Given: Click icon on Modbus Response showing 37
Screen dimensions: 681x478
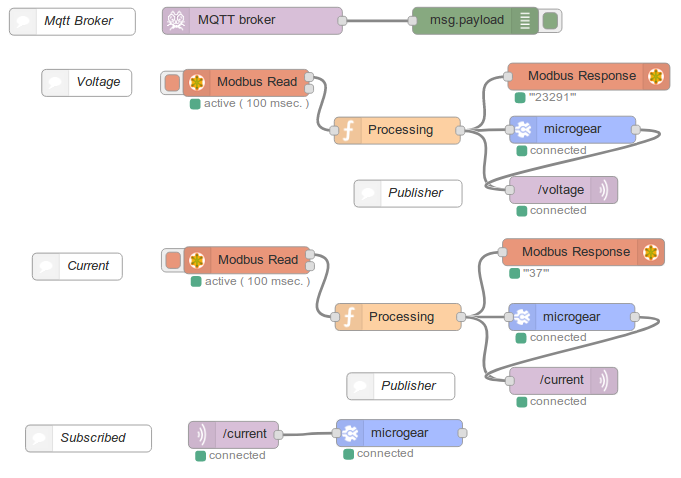Looking at the screenshot, I should pyautogui.click(x=651, y=252).
